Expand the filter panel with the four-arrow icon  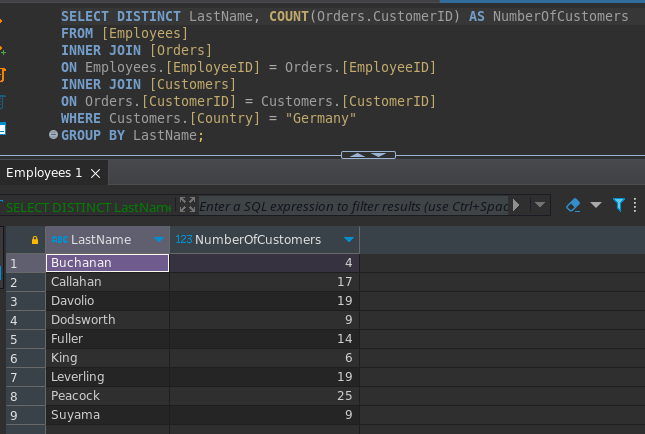(x=188, y=205)
